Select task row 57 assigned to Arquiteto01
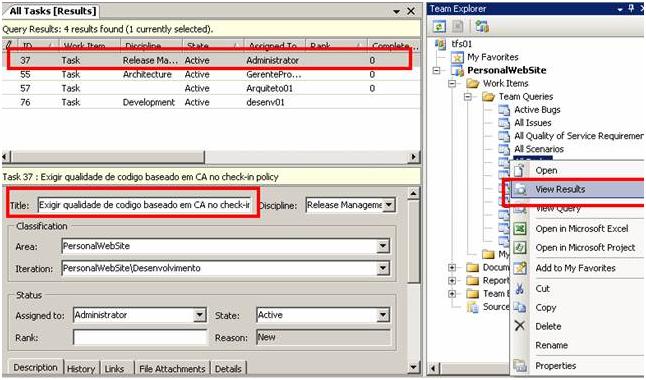 click(x=210, y=88)
